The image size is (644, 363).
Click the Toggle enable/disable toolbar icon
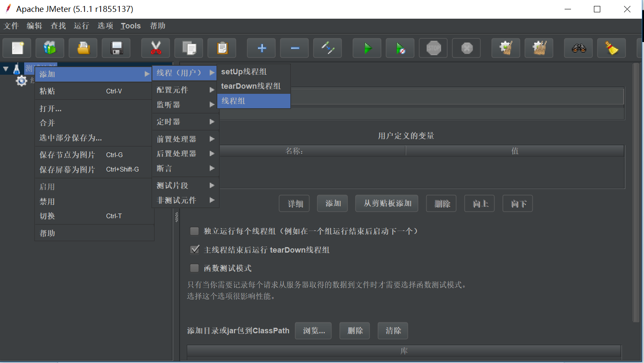click(x=328, y=48)
